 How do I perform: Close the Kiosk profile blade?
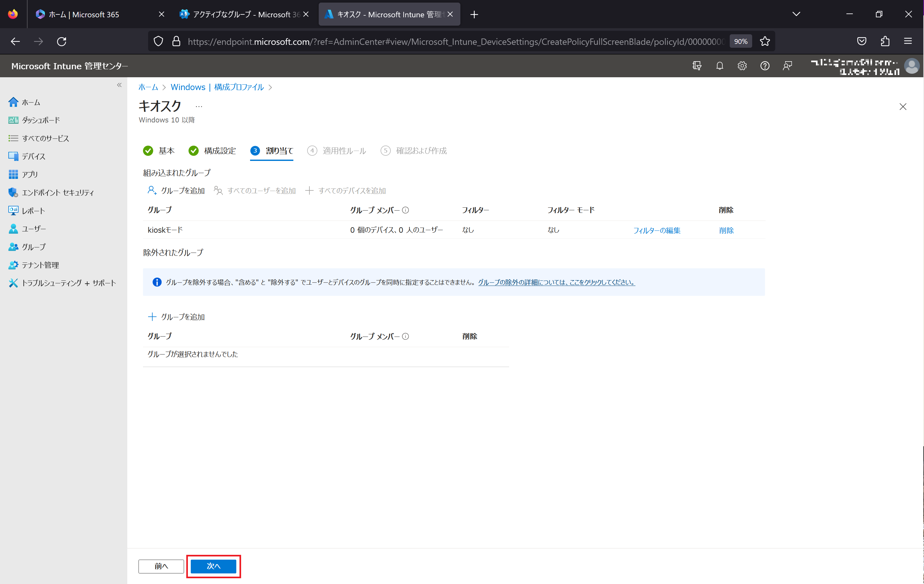point(903,107)
